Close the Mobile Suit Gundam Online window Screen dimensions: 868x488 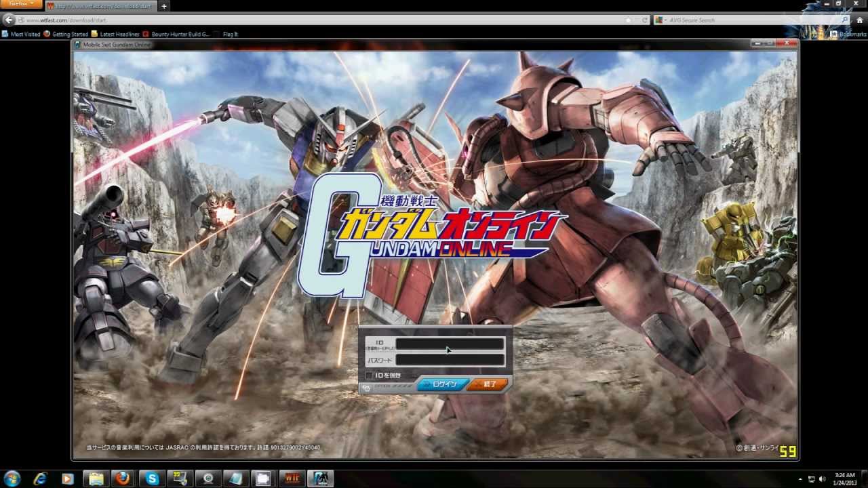tap(787, 43)
